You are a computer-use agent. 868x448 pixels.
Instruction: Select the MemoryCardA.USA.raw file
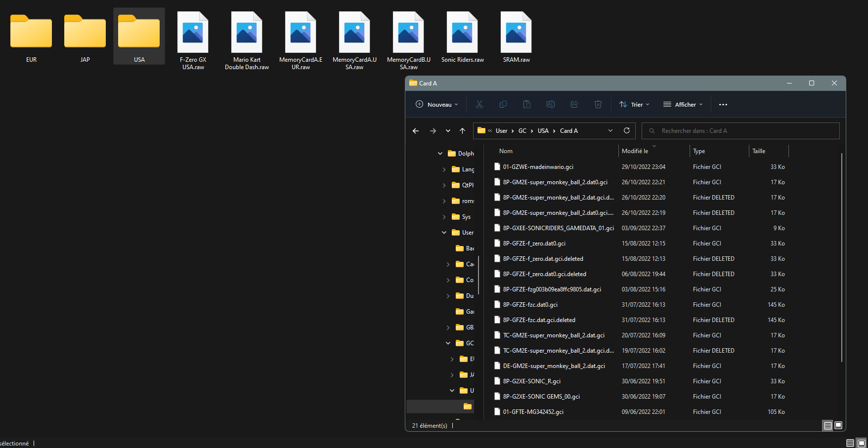pyautogui.click(x=354, y=41)
